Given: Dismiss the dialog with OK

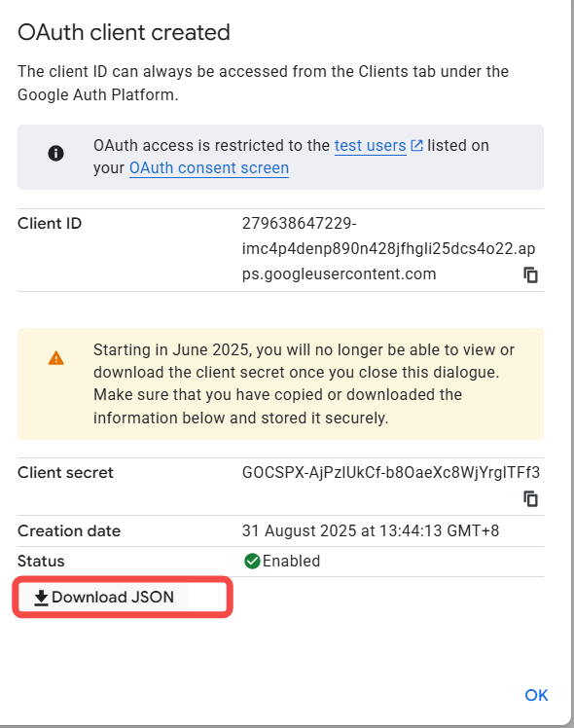Looking at the screenshot, I should click(x=536, y=695).
